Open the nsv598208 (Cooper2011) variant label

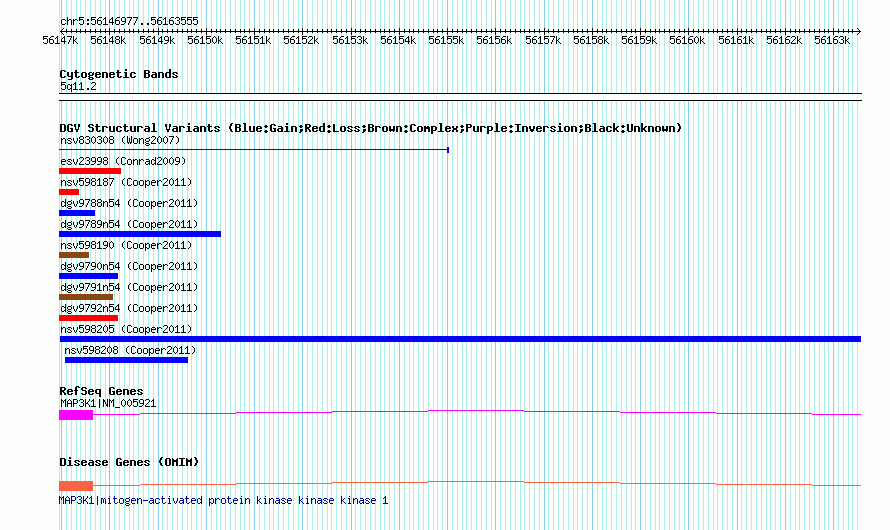point(130,350)
